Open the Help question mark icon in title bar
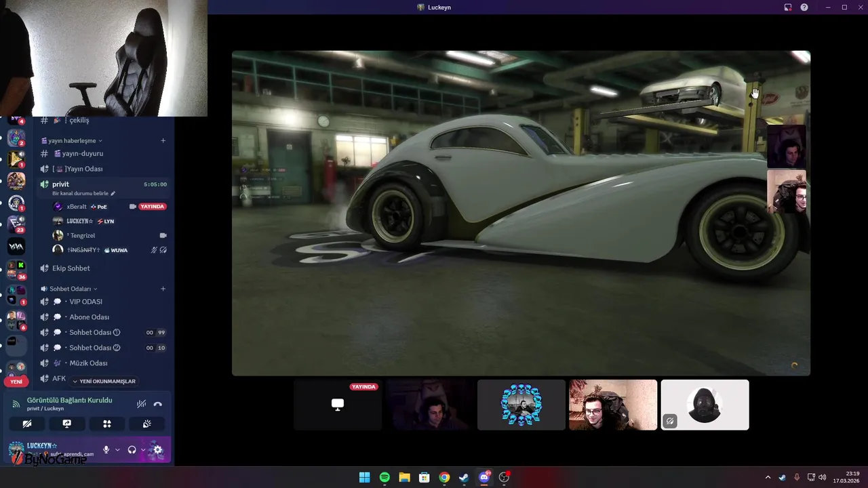This screenshot has height=488, width=868. coord(804,7)
